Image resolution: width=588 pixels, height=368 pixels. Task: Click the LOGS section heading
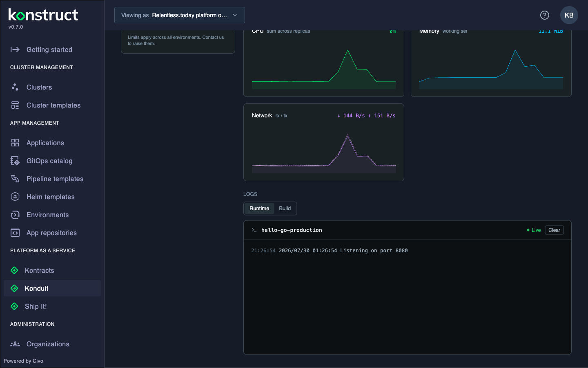250,194
